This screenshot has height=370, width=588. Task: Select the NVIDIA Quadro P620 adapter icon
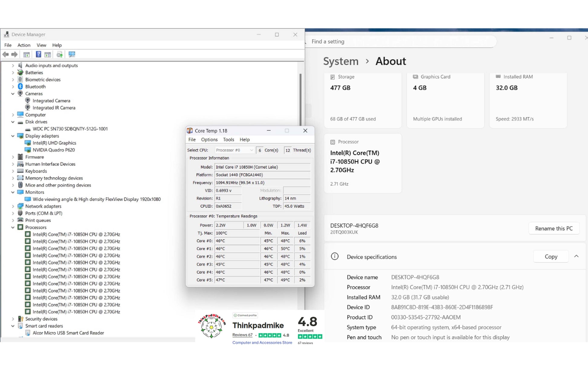point(27,150)
